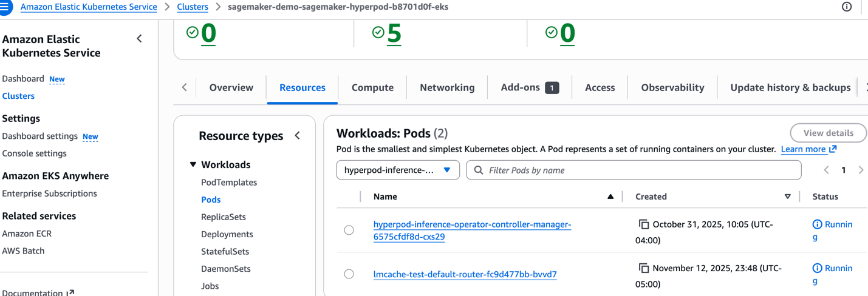Click the search icon in the pod filter

click(479, 170)
